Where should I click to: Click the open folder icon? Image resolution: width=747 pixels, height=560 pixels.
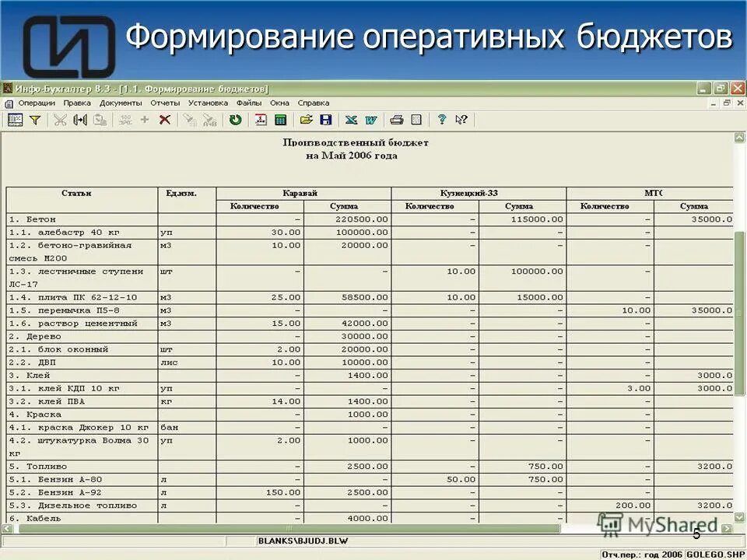305,119
